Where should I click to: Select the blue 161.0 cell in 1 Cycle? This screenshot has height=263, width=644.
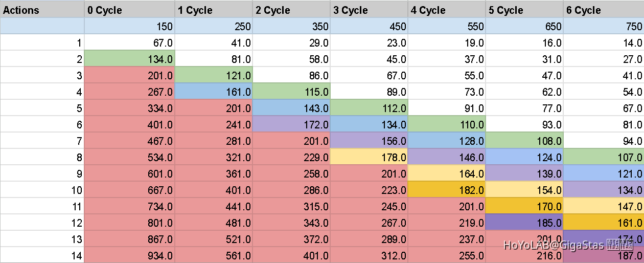(x=214, y=92)
